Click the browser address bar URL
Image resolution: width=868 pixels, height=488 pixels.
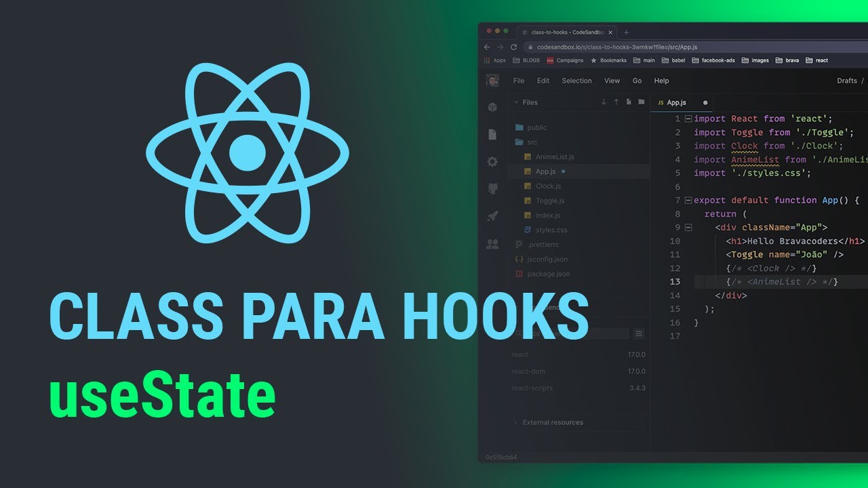(x=617, y=47)
